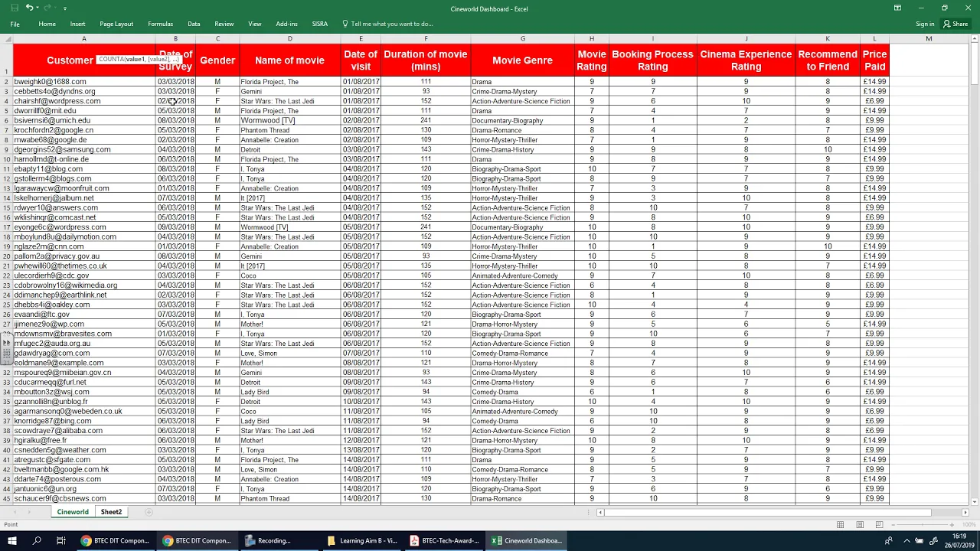
Task: Switch to Normal view icon
Action: pos(840,524)
